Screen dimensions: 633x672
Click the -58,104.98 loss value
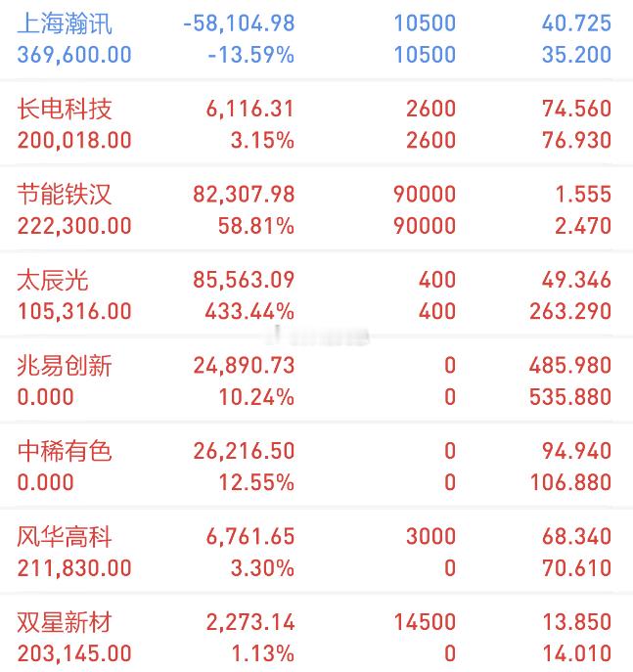239,23
